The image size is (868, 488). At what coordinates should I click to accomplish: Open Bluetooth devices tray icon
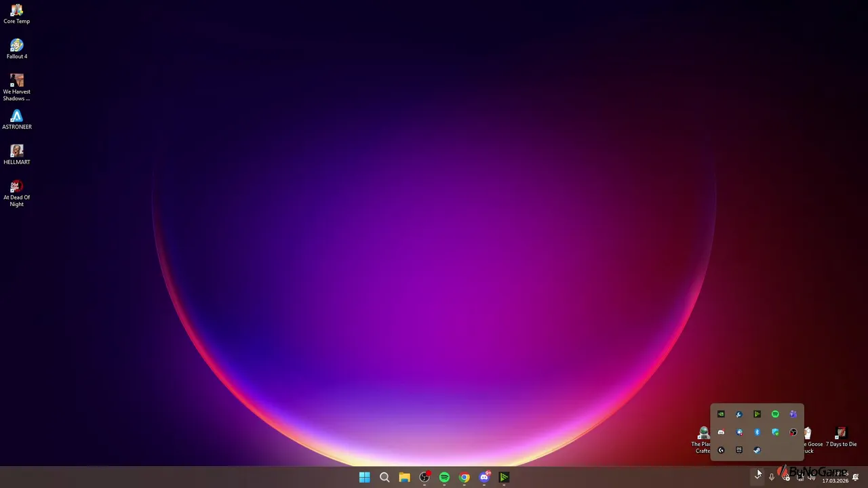pos(757,432)
